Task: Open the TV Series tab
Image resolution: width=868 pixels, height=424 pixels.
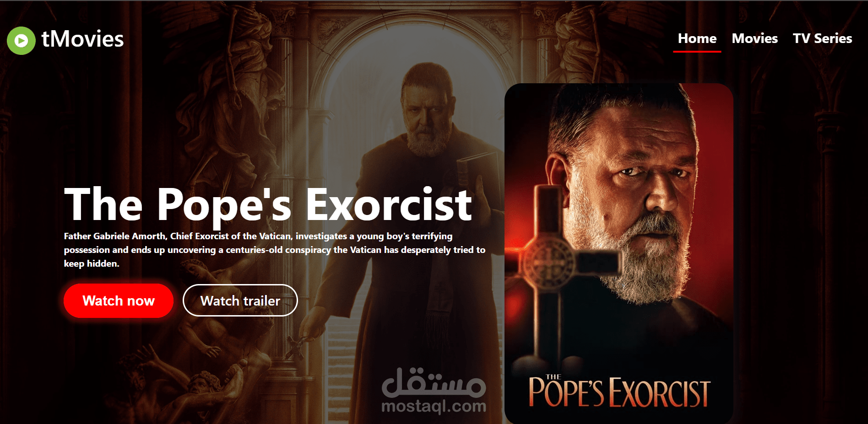Action: tap(822, 38)
